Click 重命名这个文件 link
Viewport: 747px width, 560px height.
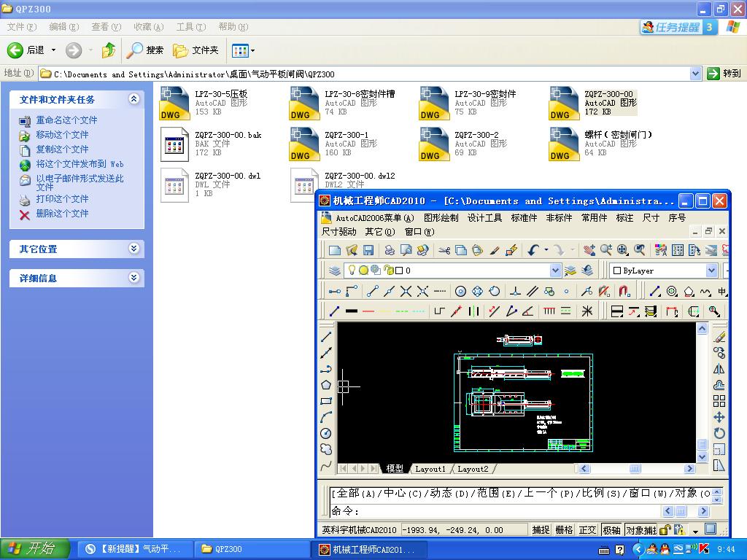point(66,120)
